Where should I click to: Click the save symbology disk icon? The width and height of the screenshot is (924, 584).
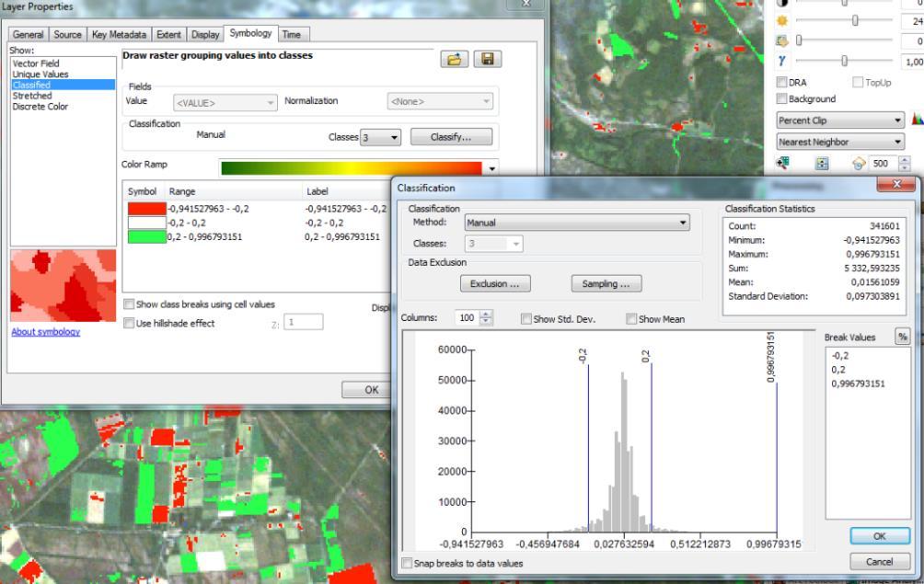tap(488, 59)
